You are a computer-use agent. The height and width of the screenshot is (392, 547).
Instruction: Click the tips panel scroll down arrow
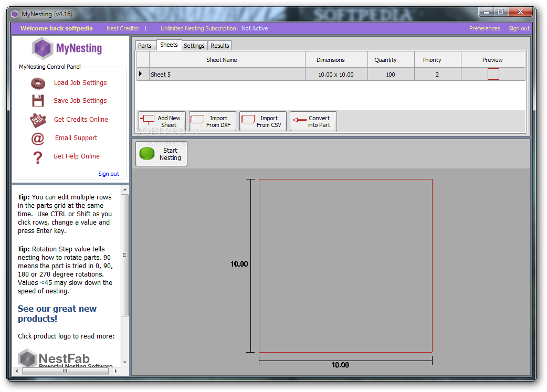click(x=125, y=363)
